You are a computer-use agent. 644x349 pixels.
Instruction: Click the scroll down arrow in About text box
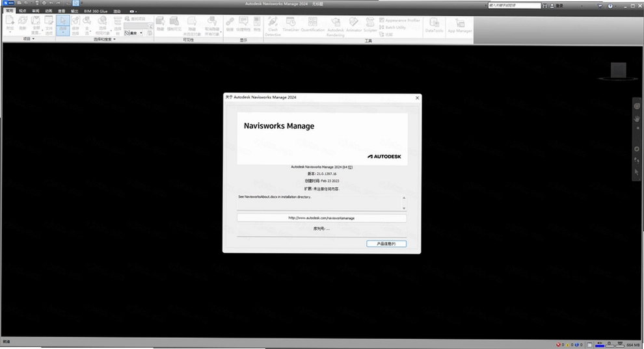404,209
